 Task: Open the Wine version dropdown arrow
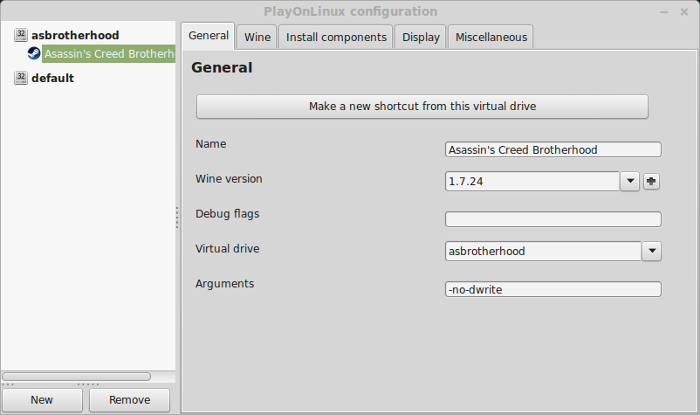pos(630,181)
